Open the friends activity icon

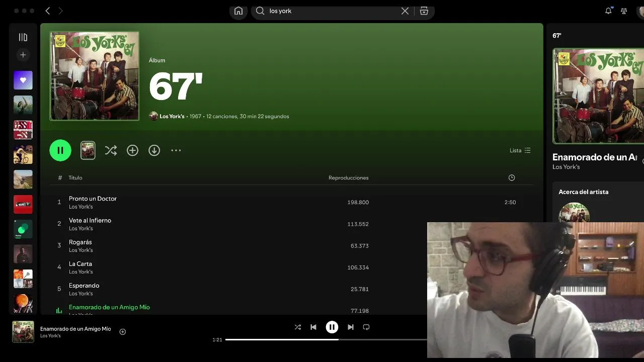point(624,11)
